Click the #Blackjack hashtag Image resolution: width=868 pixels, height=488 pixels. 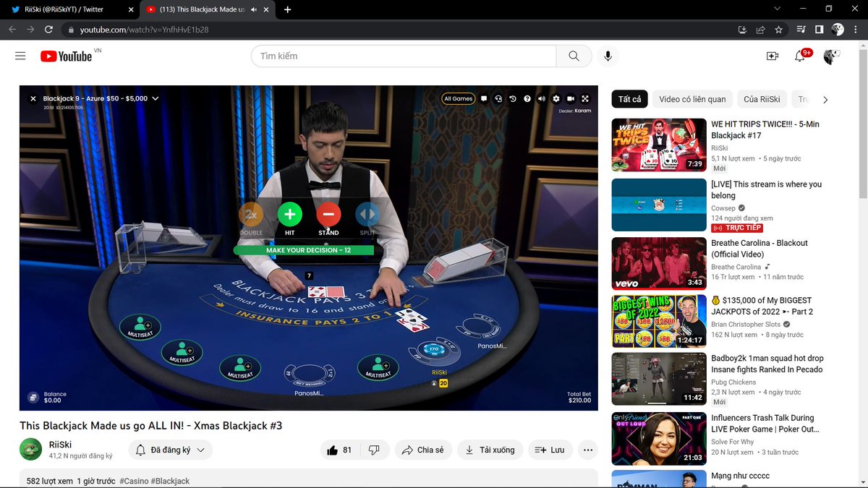[x=171, y=481]
